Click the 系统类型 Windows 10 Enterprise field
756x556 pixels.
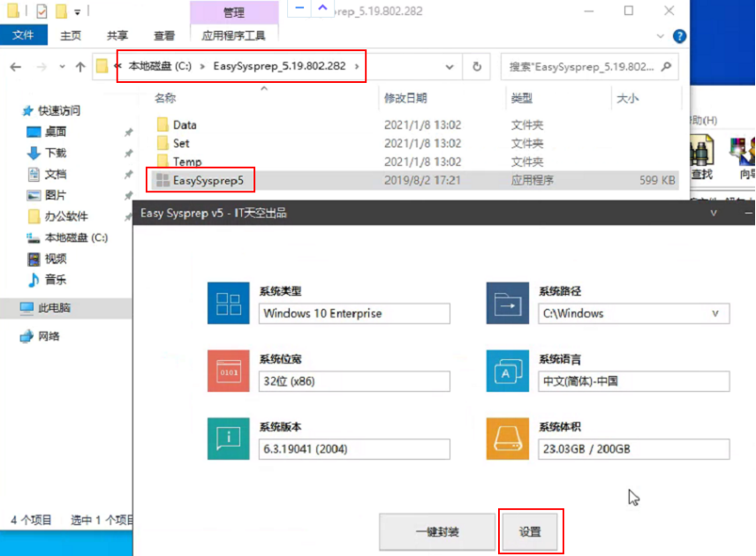click(x=354, y=313)
